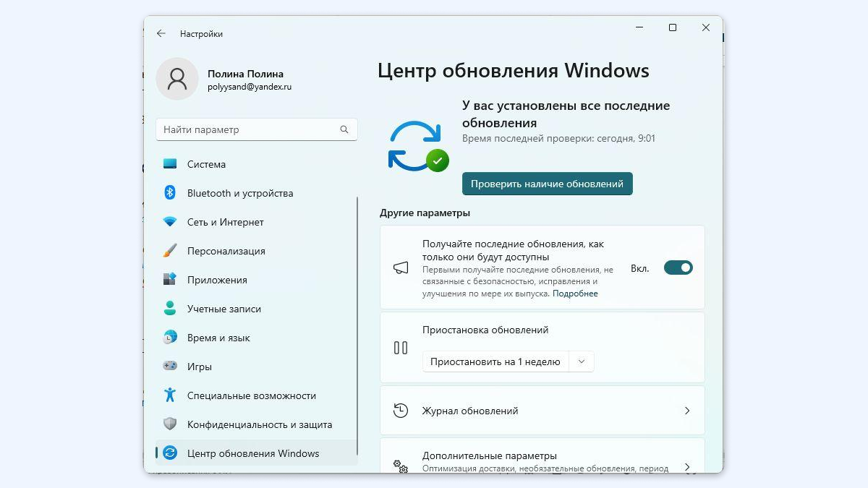Viewport: 868px width, 488px height.
Task: Open Сеть и Интернет settings
Action: pos(256,222)
